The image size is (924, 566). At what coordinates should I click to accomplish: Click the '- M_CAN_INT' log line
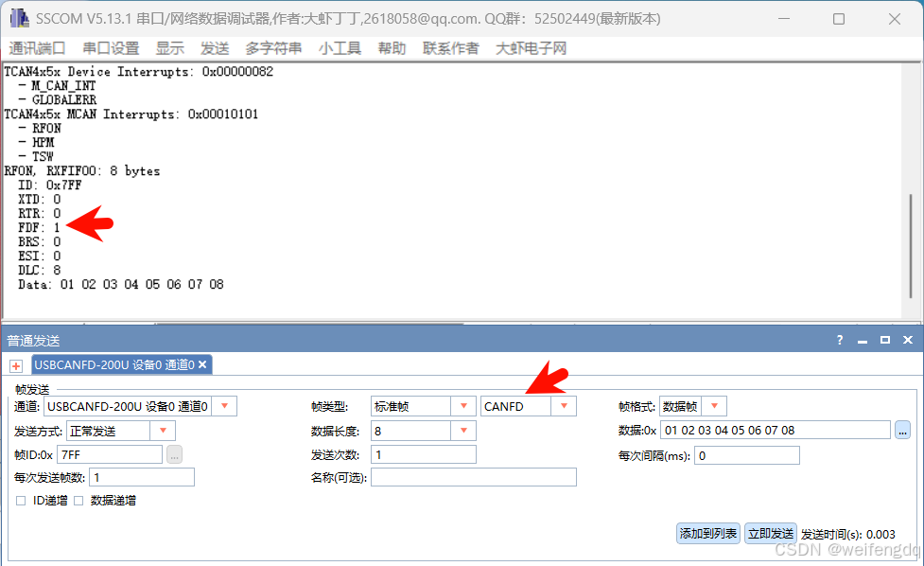pos(57,85)
